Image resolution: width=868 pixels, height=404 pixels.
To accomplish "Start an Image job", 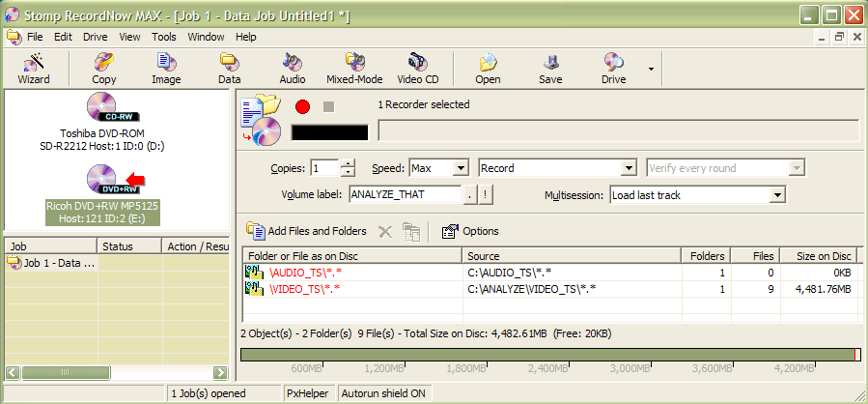I will pyautogui.click(x=166, y=69).
